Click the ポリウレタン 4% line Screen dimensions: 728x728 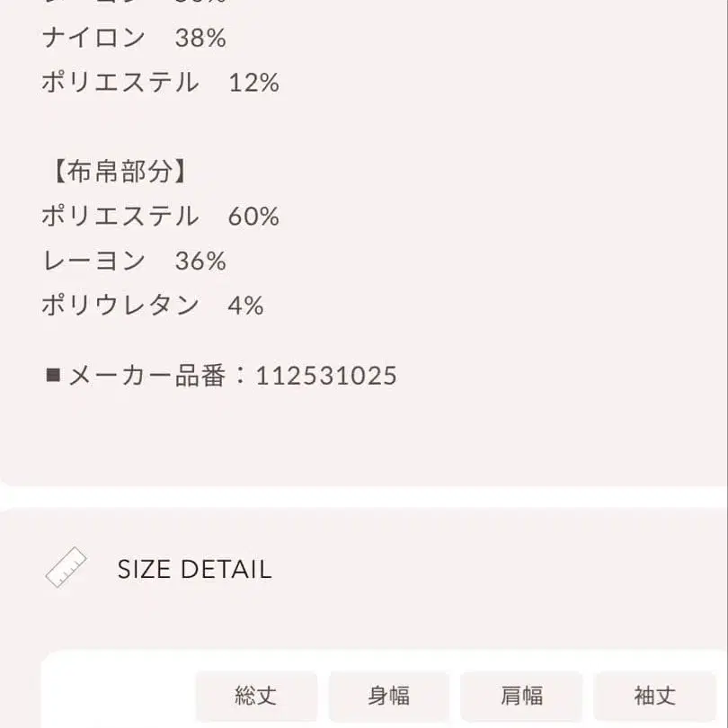(150, 306)
